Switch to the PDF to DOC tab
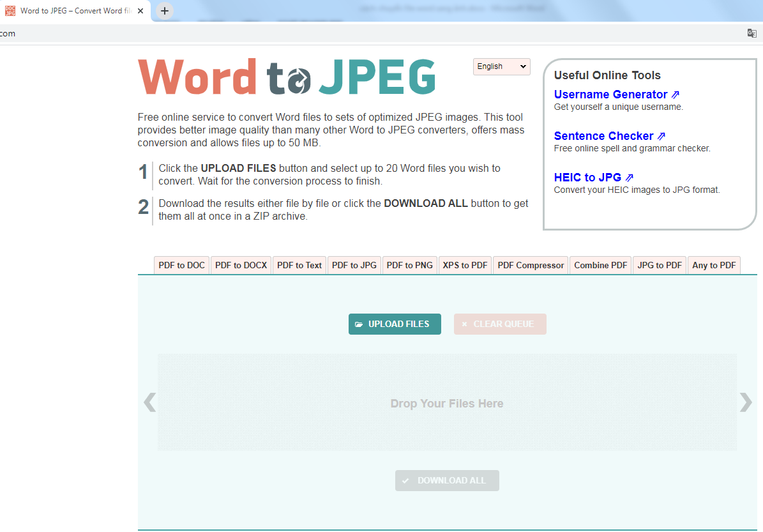This screenshot has width=763, height=532. [181, 265]
